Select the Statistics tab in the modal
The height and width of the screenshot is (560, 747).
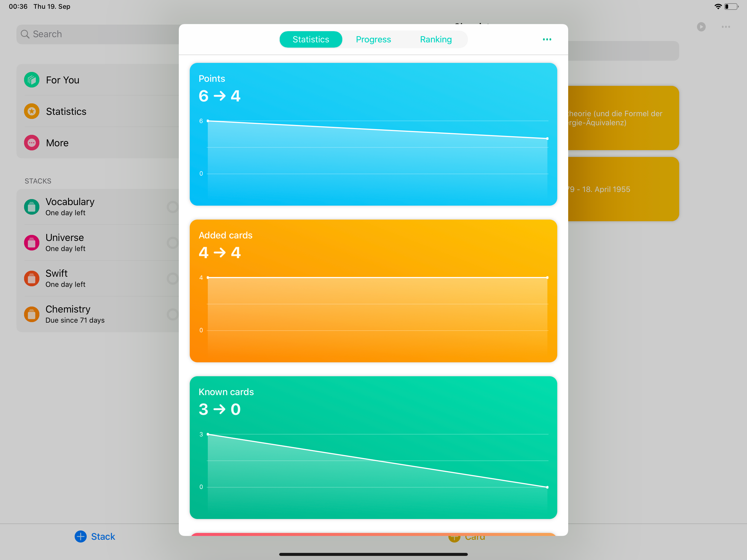click(310, 40)
